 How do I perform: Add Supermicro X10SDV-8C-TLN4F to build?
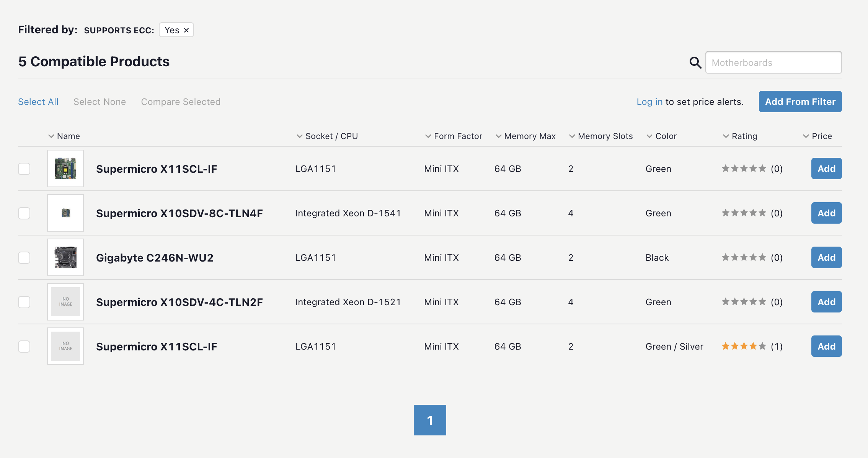point(827,213)
